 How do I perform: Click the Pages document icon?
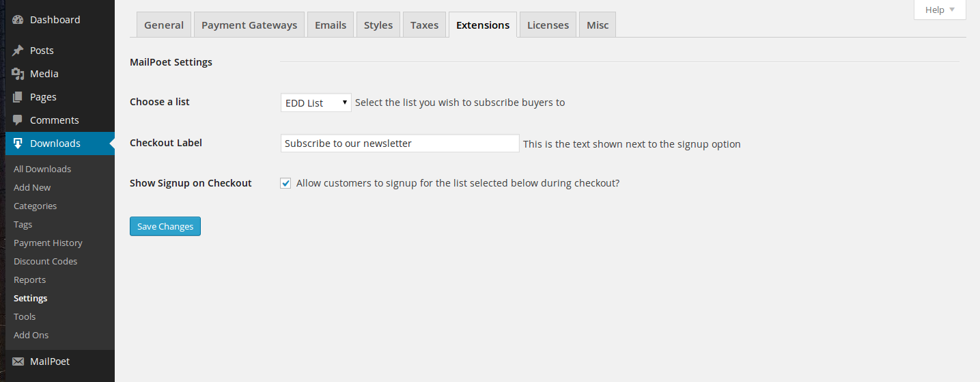click(x=18, y=97)
